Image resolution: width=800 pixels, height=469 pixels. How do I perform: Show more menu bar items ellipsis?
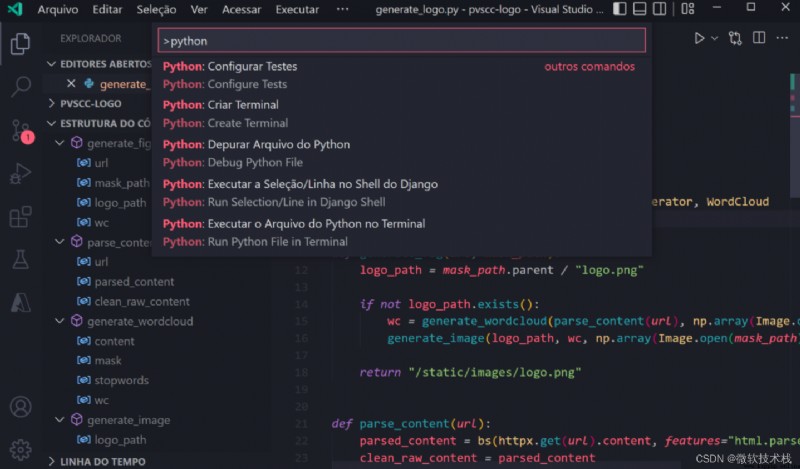(342, 9)
